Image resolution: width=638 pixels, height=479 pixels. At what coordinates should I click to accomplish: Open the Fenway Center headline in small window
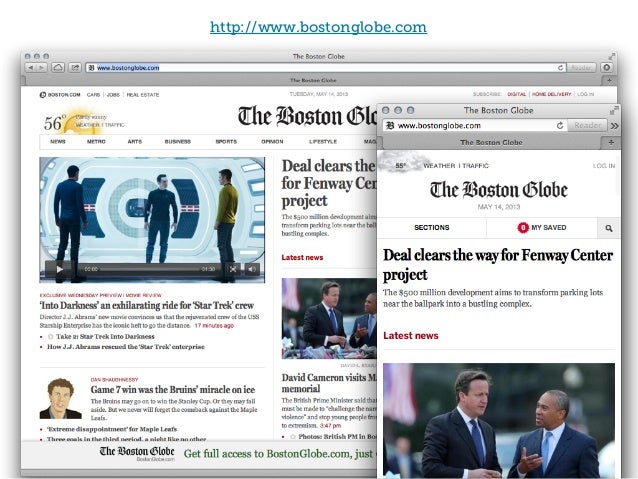[x=498, y=265]
